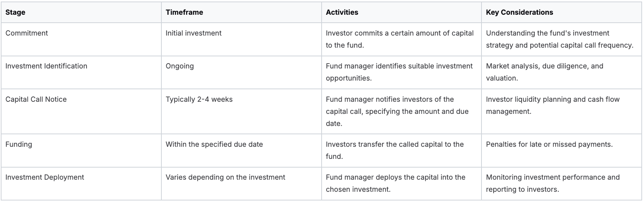Viewport: 644px width, 202px height.
Task: Select the Capital Call Notice cell
Action: (x=36, y=99)
